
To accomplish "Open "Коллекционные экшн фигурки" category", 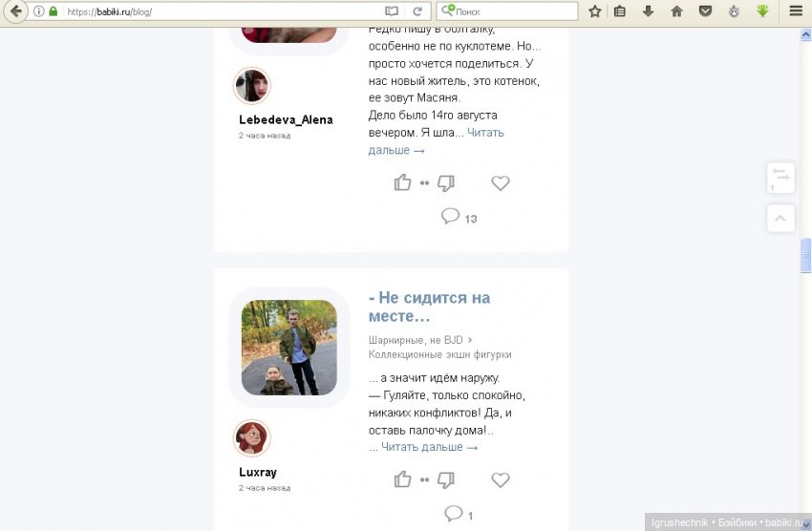I will point(439,354).
